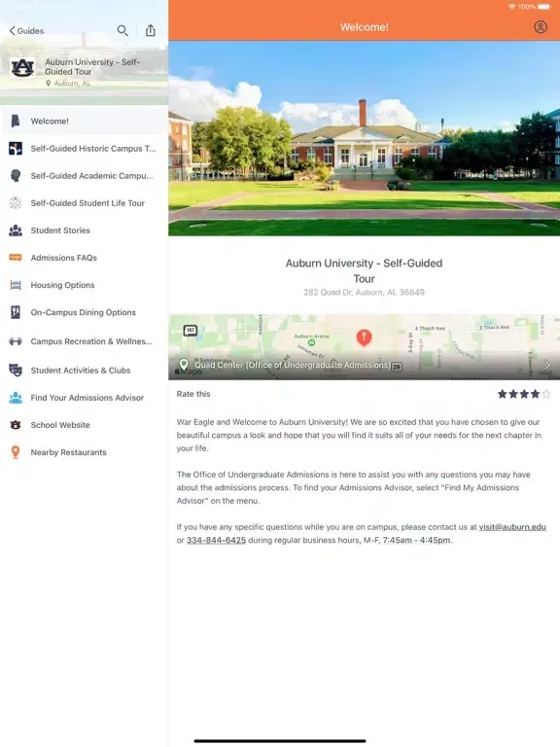
Task: Open Nearby Restaurants
Action: [x=85, y=452]
